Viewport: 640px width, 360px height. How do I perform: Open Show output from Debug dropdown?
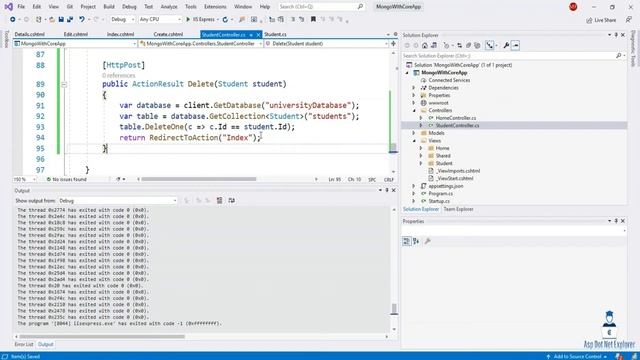pyautogui.click(x=117, y=200)
